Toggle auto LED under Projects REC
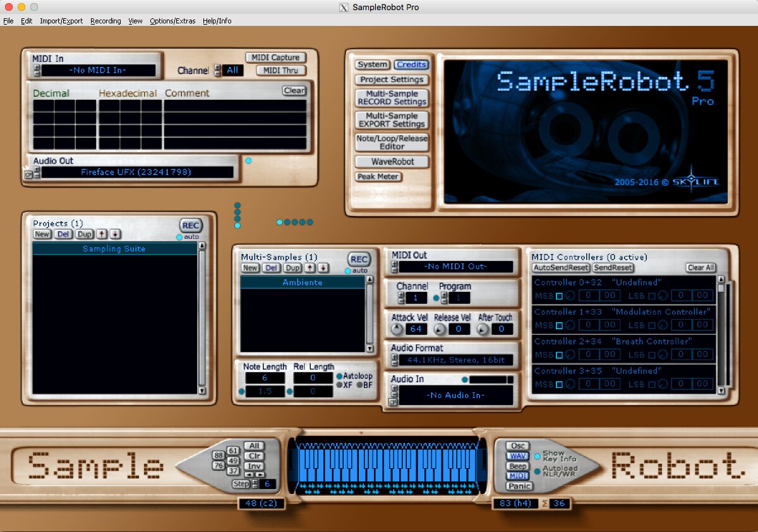Viewport: 758px width, 532px height. 179,237
